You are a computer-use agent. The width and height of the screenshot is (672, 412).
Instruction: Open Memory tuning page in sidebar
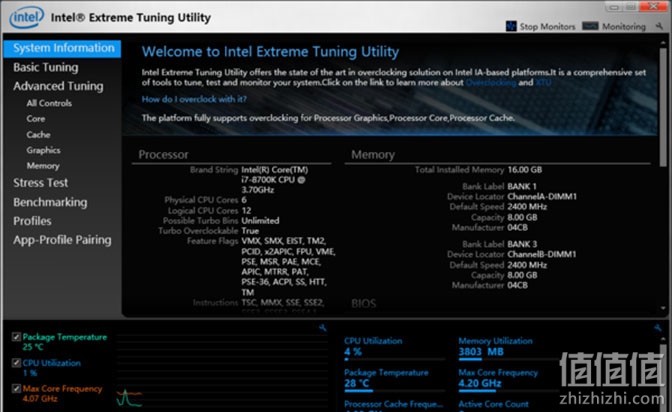[43, 166]
